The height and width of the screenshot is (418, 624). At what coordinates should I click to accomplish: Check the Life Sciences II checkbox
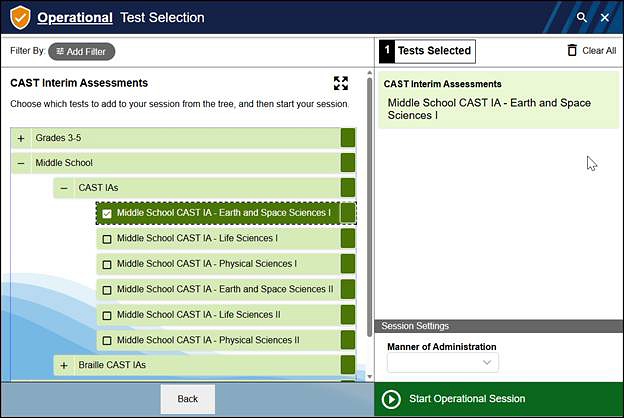point(107,315)
